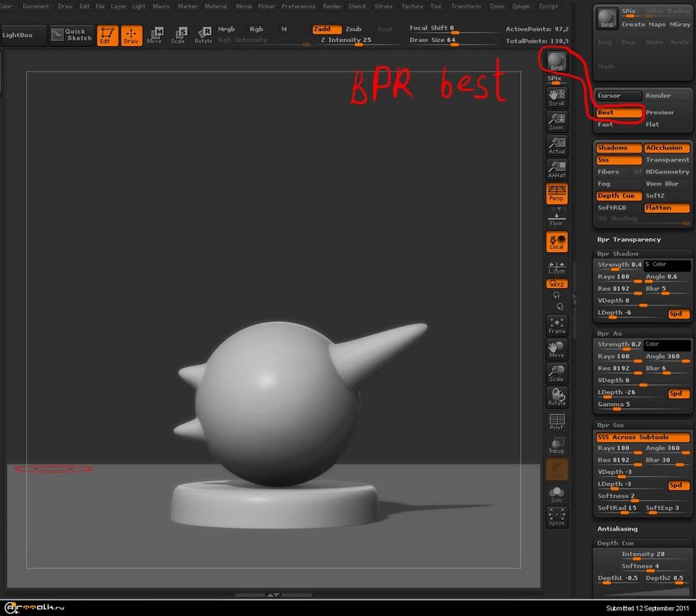This screenshot has width=696, height=616.
Task: Frame the mesh in view
Action: [x=556, y=326]
